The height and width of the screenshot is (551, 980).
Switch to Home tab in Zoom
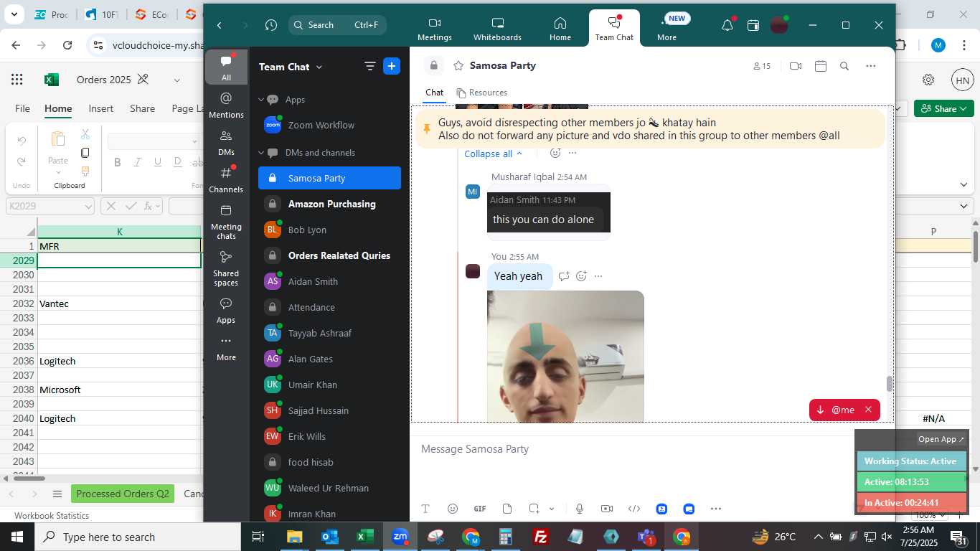pyautogui.click(x=560, y=29)
